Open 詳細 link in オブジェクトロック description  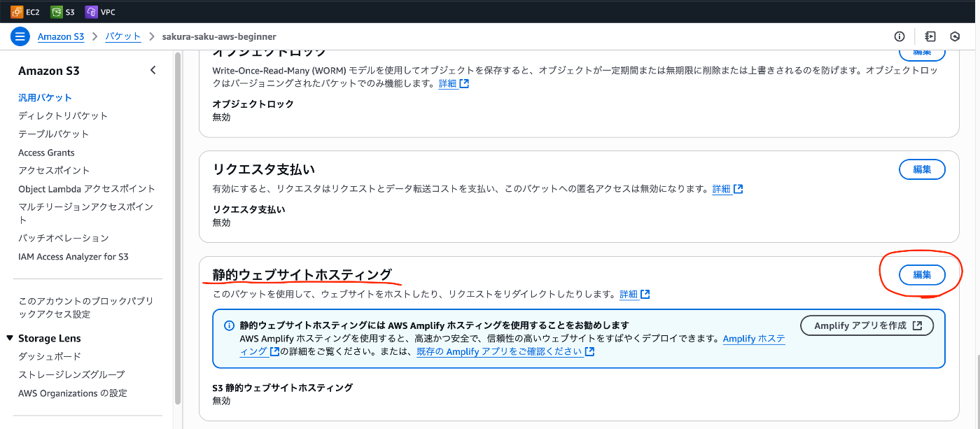point(454,83)
